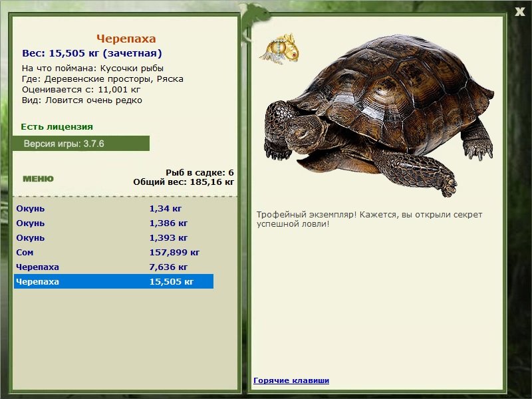
Task: Click the Версия игры: 3.7.6 bar
Action: (x=80, y=144)
